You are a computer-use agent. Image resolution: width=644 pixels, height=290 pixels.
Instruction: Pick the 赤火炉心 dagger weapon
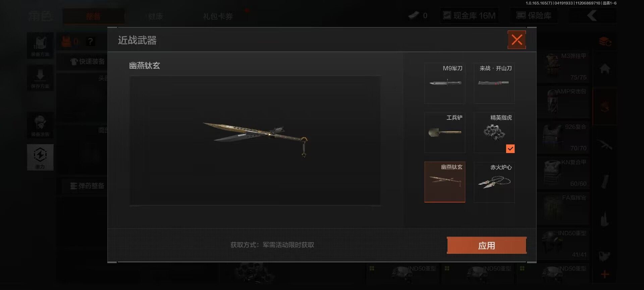pos(494,182)
